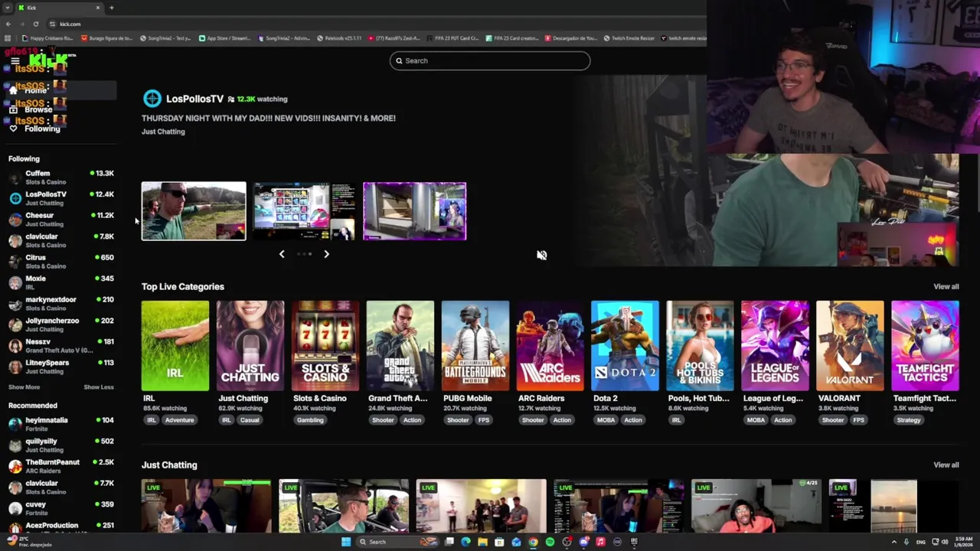The width and height of the screenshot is (980, 551).
Task: Open quillysilly in the Recommended list
Action: [x=60, y=445]
